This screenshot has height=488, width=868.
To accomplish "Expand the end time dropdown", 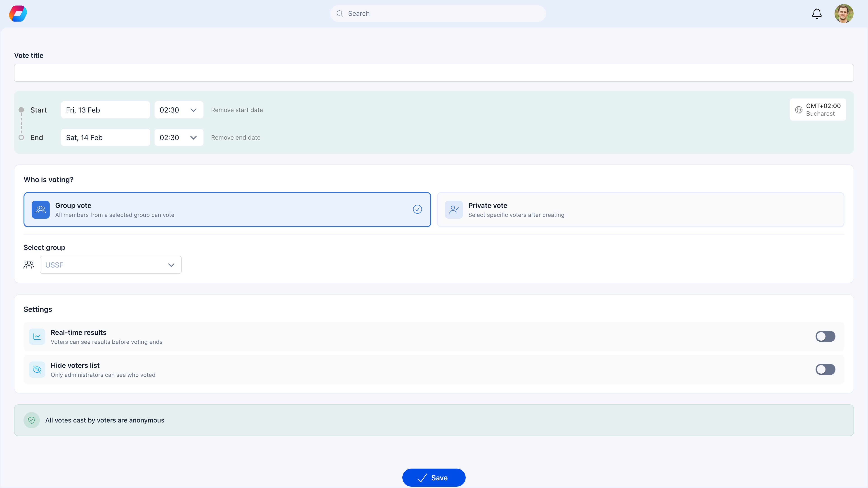I will (x=193, y=137).
